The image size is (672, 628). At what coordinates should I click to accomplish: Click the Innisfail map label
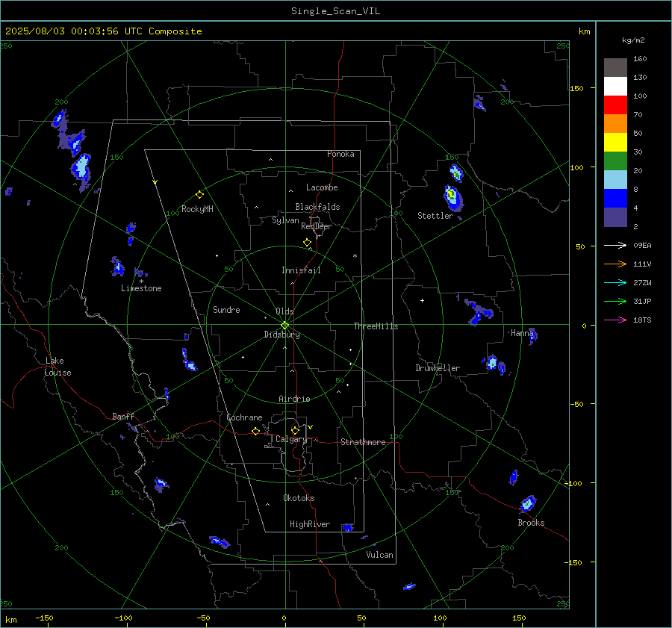[x=301, y=270]
